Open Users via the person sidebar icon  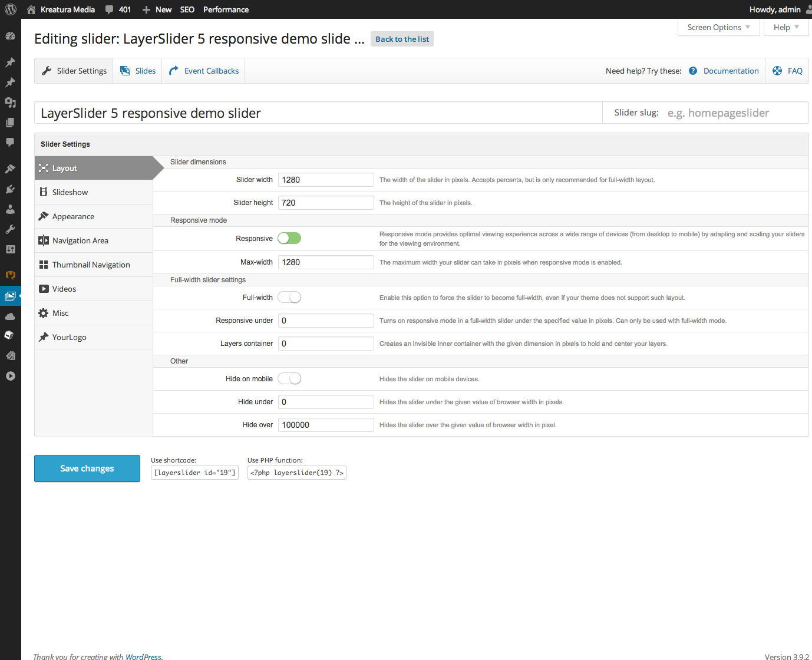pos(10,209)
